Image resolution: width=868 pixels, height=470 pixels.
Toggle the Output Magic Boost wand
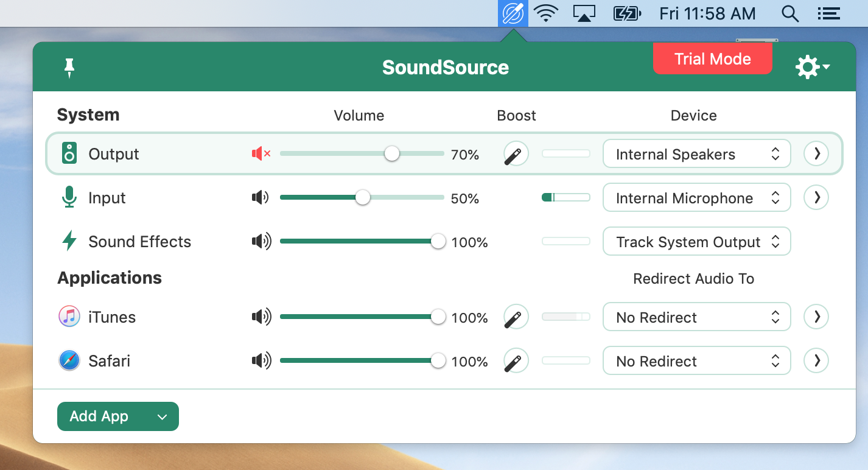tap(516, 154)
